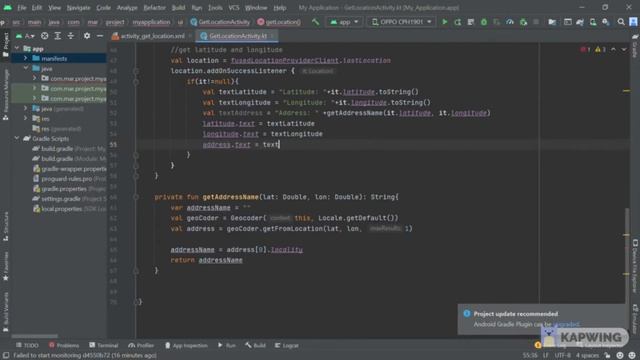Expand the res folder
The height and width of the screenshot is (360, 640).
tap(26, 118)
